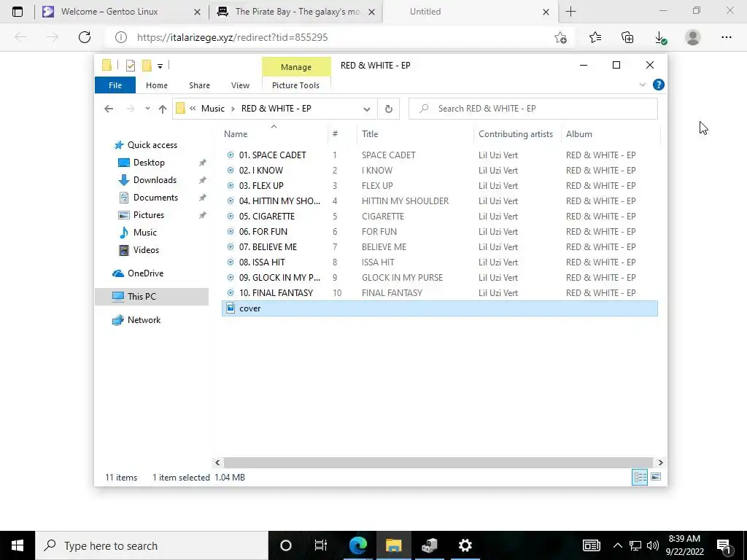Open Explorer help icon

[659, 85]
